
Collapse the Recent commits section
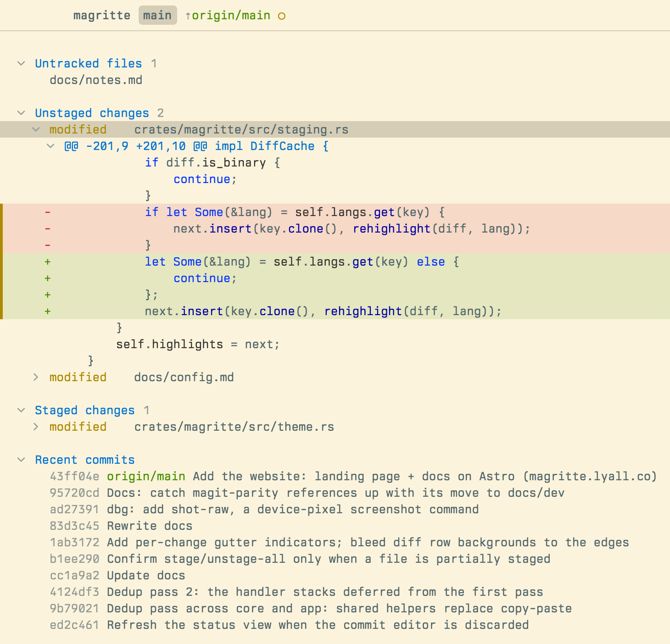(21, 460)
